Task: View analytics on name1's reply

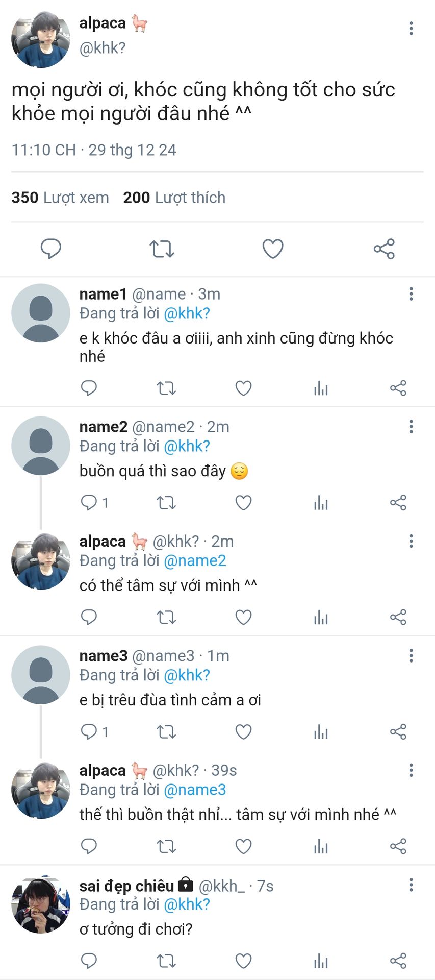Action: (321, 389)
